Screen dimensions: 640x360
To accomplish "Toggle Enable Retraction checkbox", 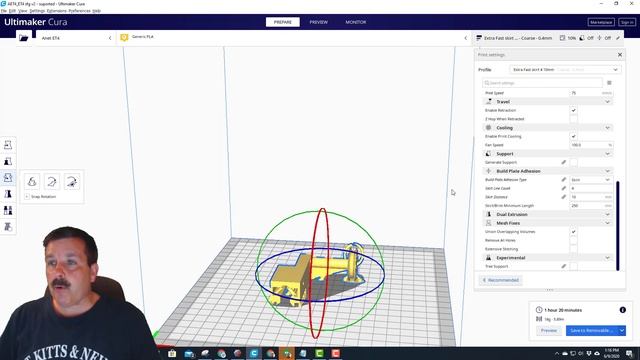I will (x=573, y=110).
